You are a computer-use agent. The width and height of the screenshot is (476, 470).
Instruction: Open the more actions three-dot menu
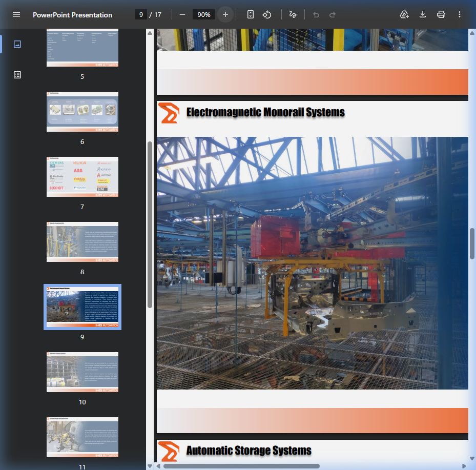460,14
